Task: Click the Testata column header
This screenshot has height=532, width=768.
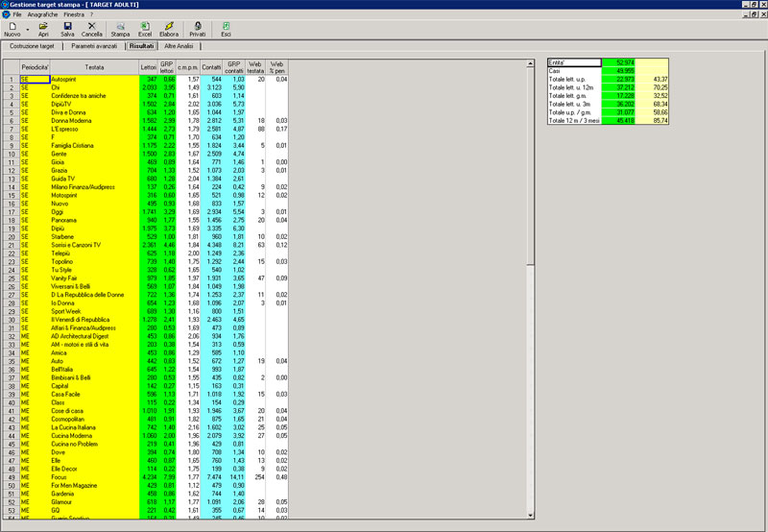Action: click(94, 67)
